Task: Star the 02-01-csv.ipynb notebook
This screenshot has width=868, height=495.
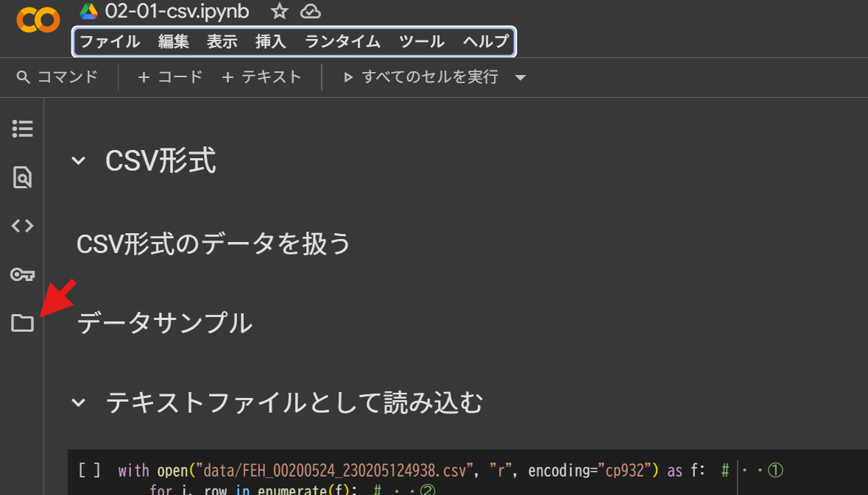Action: [x=279, y=12]
